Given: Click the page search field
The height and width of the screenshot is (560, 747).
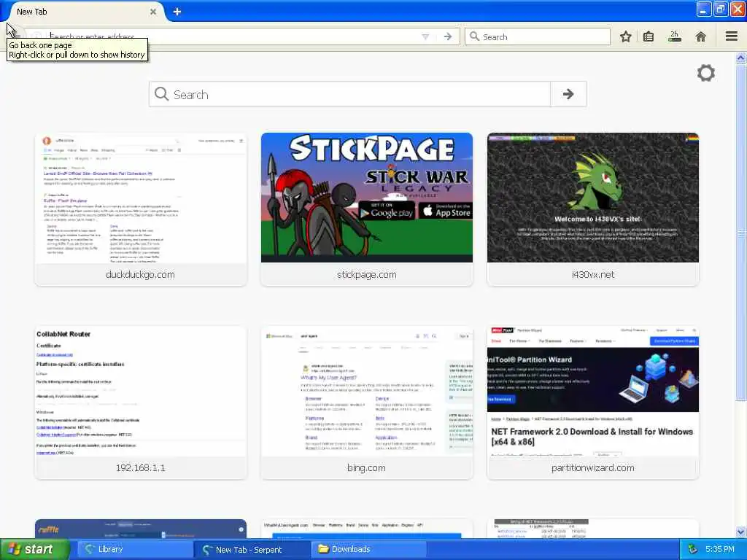Looking at the screenshot, I should tap(350, 94).
